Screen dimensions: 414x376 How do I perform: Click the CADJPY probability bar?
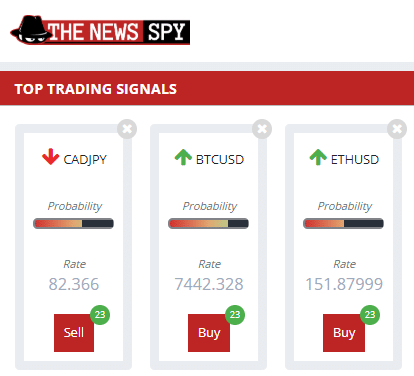coord(73,223)
